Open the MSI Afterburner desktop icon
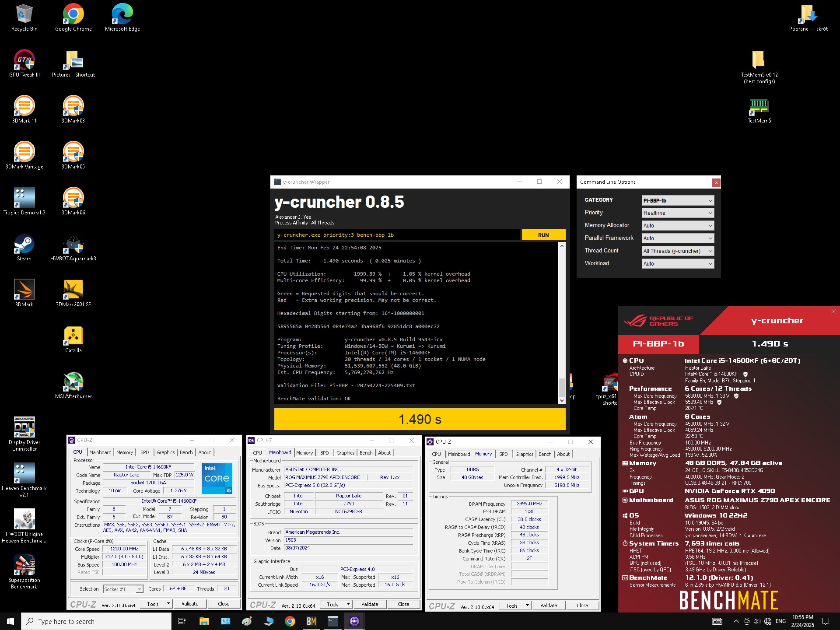The width and height of the screenshot is (840, 630). point(73,386)
